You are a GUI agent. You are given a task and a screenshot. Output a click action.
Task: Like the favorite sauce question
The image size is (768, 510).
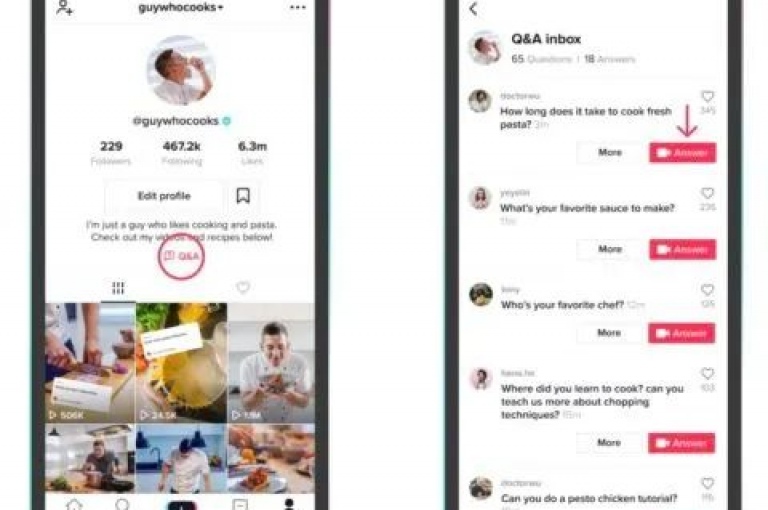(x=707, y=193)
